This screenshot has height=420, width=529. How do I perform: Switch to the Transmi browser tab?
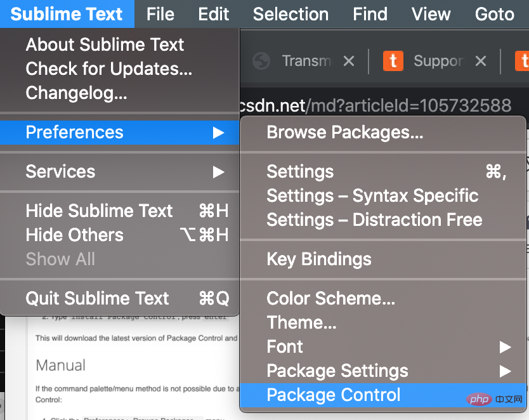[x=306, y=61]
